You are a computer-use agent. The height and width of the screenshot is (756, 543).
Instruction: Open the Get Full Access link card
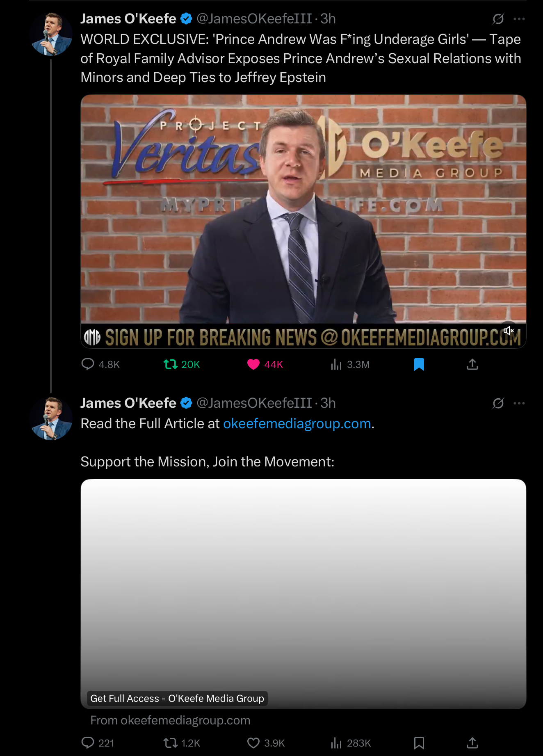click(303, 594)
